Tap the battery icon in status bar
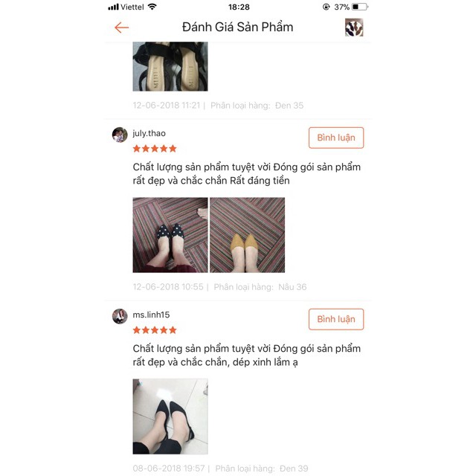 point(360,7)
